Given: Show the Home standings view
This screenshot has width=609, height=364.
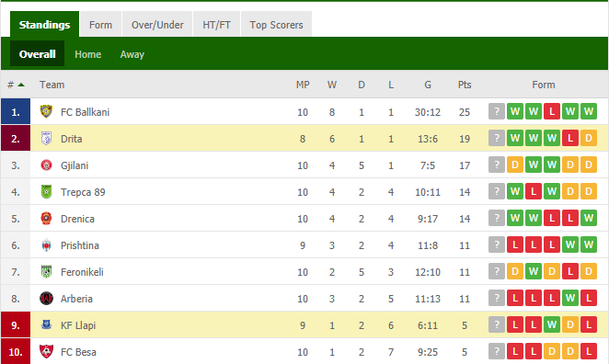Looking at the screenshot, I should click(x=87, y=54).
